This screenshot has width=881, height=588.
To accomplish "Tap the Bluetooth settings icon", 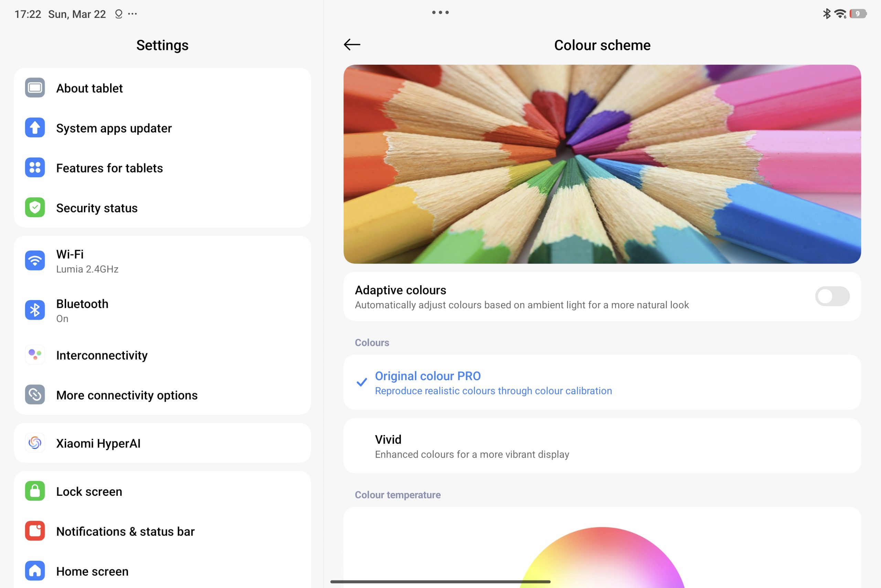I will coord(35,310).
